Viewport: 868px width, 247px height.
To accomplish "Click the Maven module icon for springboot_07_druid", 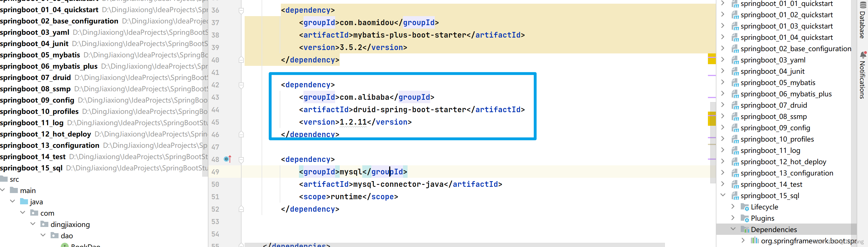I will pyautogui.click(x=735, y=105).
